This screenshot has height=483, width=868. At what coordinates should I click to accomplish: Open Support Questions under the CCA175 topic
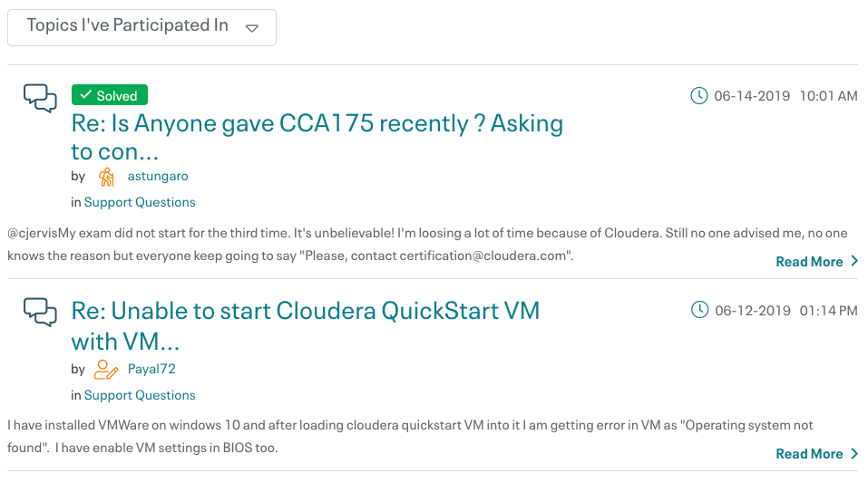point(140,202)
